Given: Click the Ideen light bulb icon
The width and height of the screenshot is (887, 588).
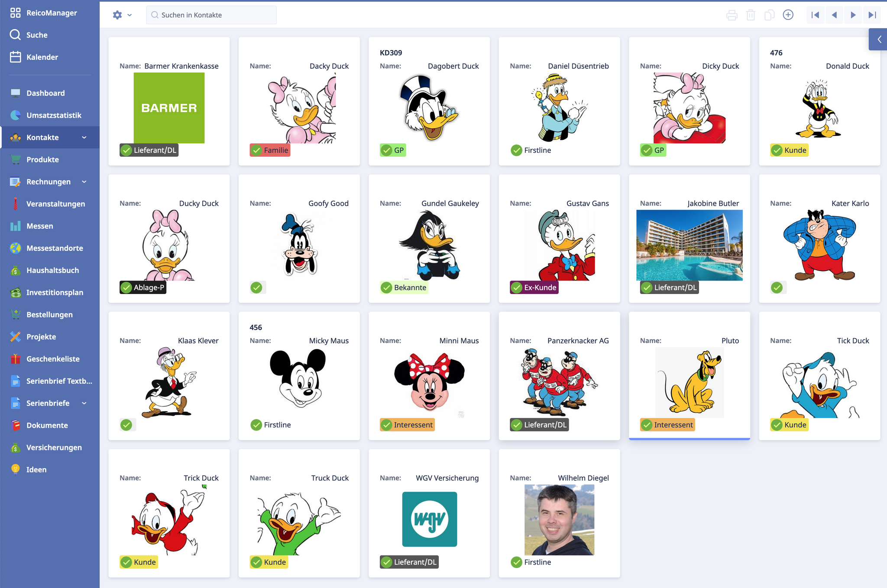Looking at the screenshot, I should (16, 469).
